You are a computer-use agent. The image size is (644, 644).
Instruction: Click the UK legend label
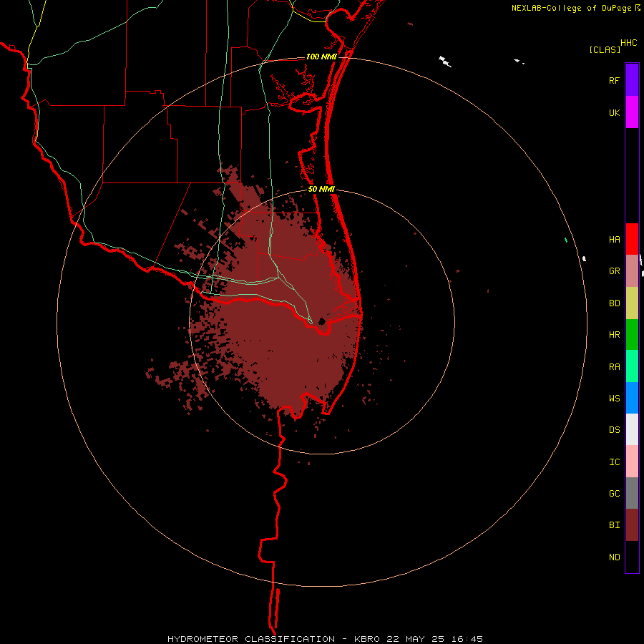pyautogui.click(x=614, y=113)
